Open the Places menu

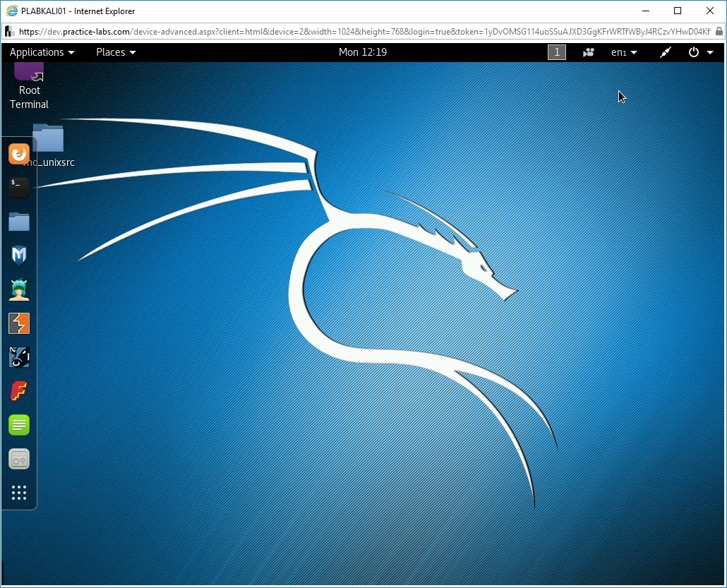pos(116,52)
